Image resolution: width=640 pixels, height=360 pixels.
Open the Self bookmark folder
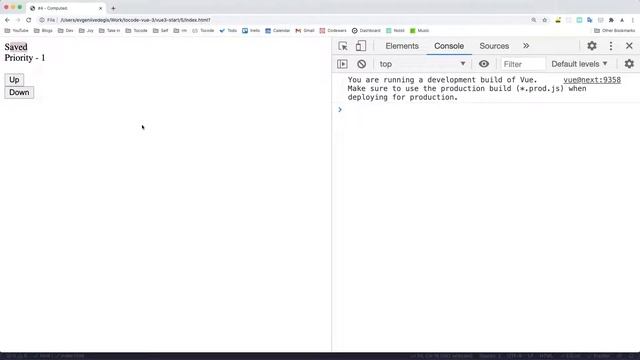[x=160, y=31]
